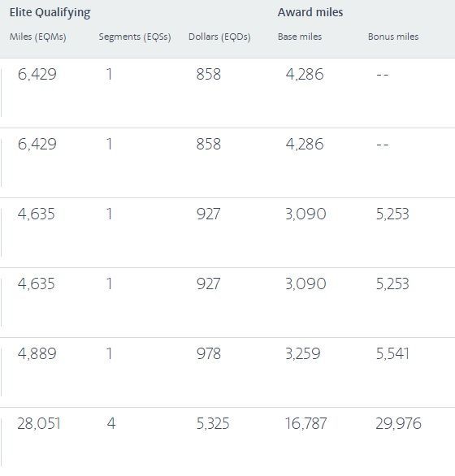Select the Segments (EQSs) column label

pyautogui.click(x=135, y=37)
